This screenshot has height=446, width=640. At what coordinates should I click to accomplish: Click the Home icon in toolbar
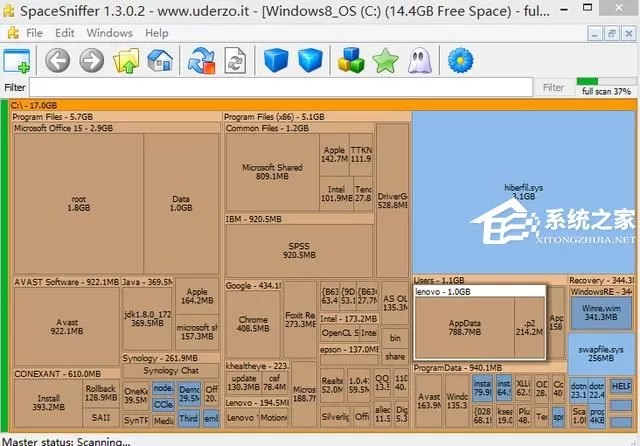pyautogui.click(x=160, y=61)
